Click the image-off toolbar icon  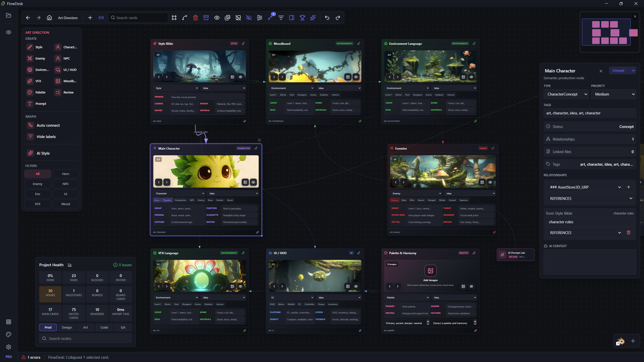238,18
